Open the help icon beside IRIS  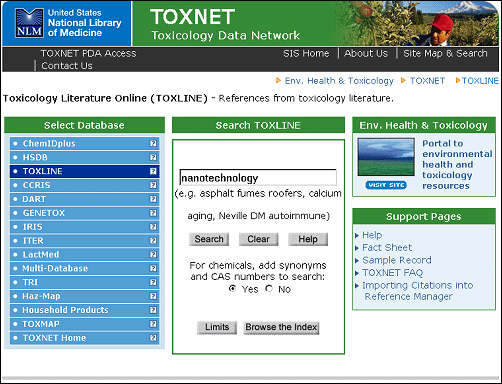click(153, 227)
